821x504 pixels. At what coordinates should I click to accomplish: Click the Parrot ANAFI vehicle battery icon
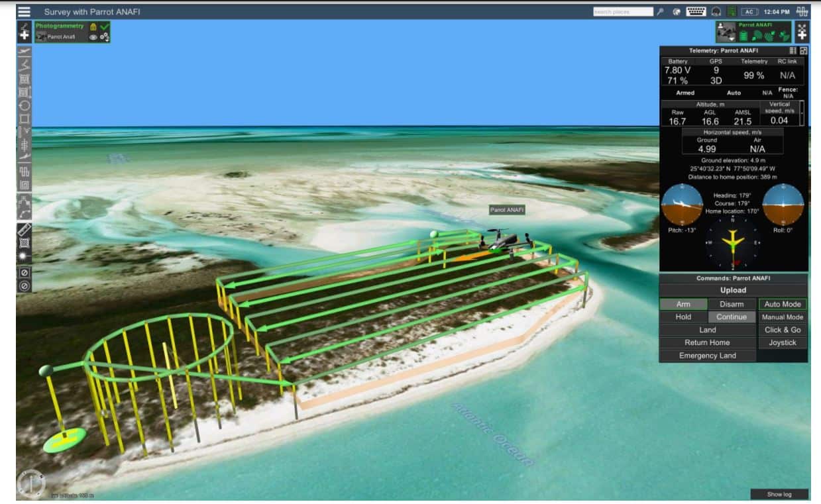click(x=743, y=36)
